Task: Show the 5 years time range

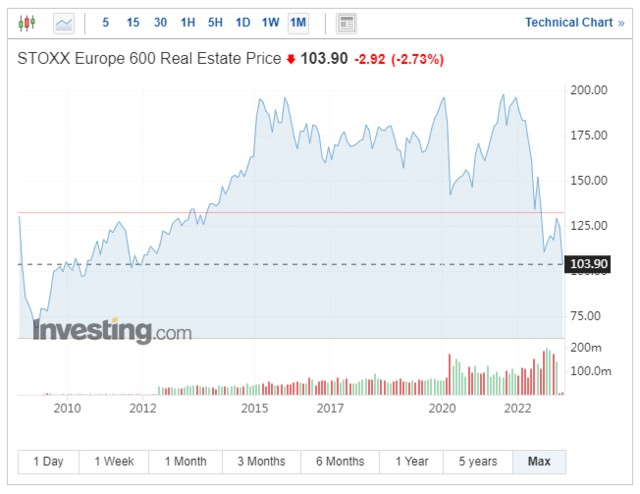Action: pyautogui.click(x=478, y=461)
